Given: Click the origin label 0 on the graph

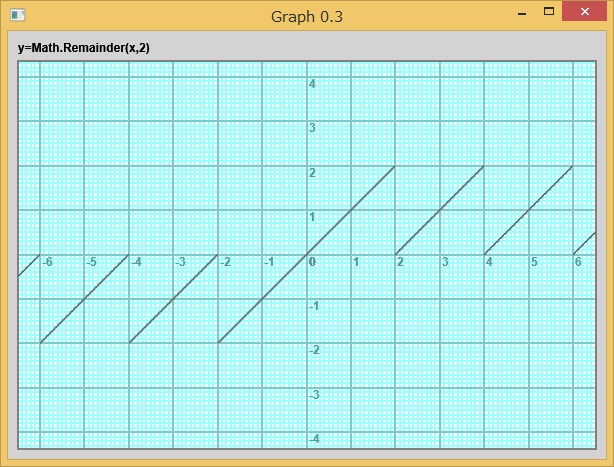Looking at the screenshot, I should tap(312, 262).
